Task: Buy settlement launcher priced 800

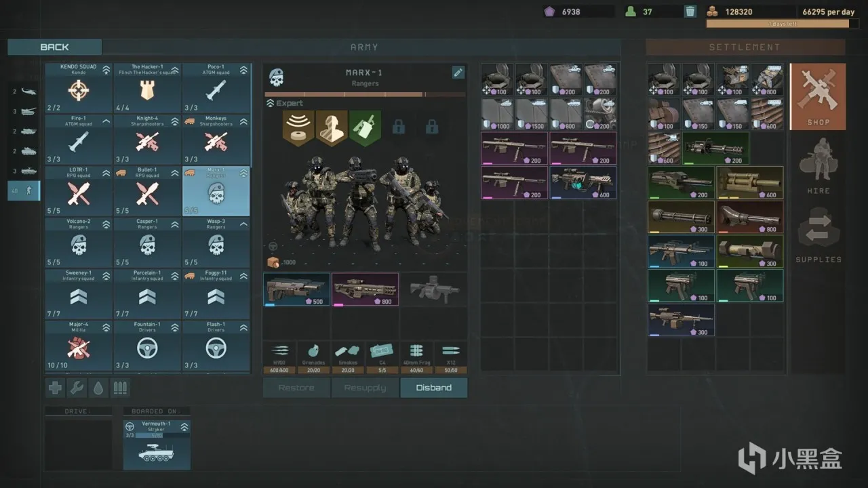Action: (x=750, y=217)
